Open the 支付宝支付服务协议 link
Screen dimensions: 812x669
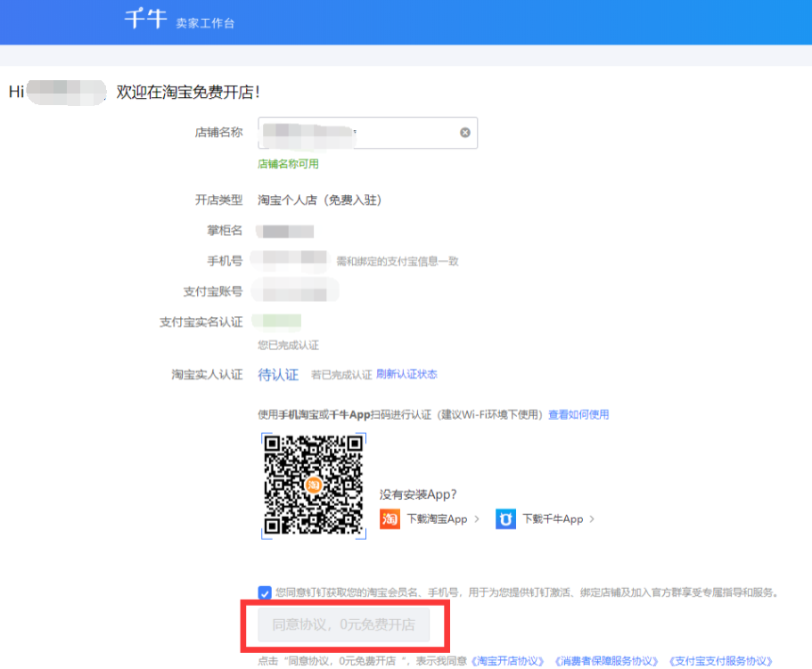720,661
